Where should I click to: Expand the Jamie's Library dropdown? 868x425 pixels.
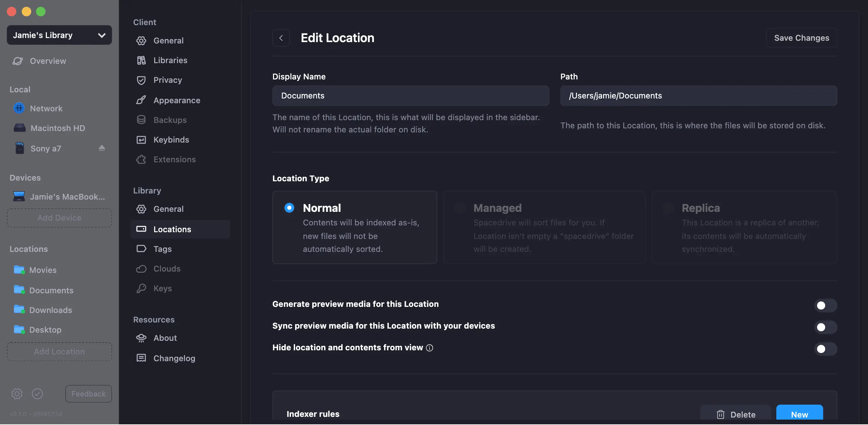pyautogui.click(x=59, y=35)
